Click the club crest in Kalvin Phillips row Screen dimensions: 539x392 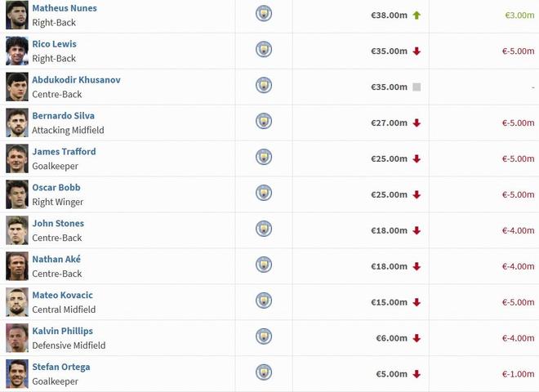click(x=264, y=337)
